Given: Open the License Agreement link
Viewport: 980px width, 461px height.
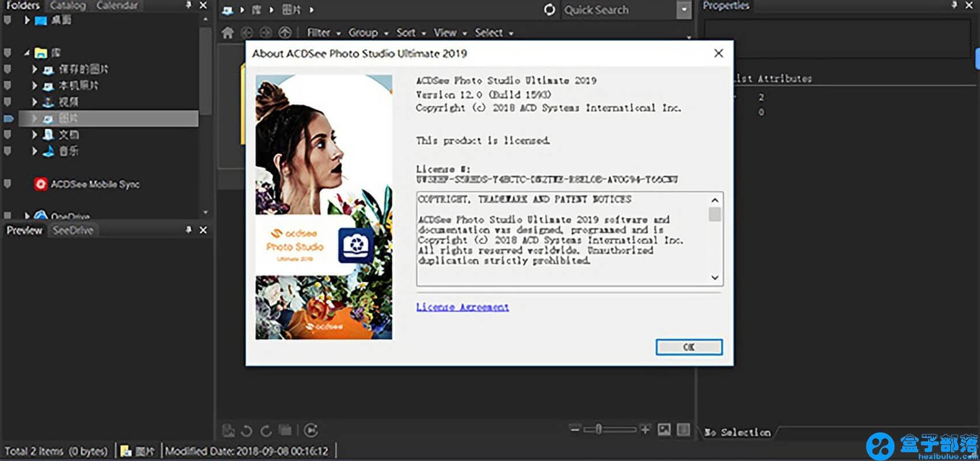Looking at the screenshot, I should click(x=462, y=307).
